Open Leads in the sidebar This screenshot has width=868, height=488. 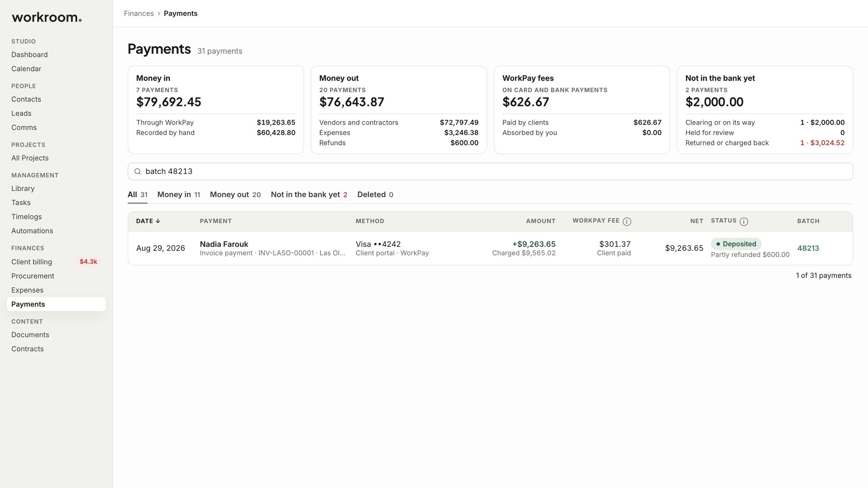pos(21,113)
